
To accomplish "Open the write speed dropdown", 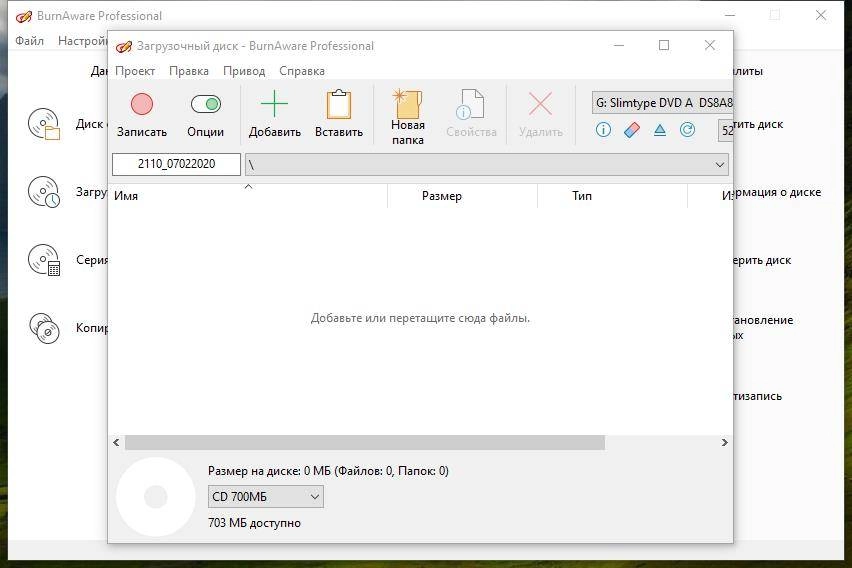I will click(x=725, y=130).
